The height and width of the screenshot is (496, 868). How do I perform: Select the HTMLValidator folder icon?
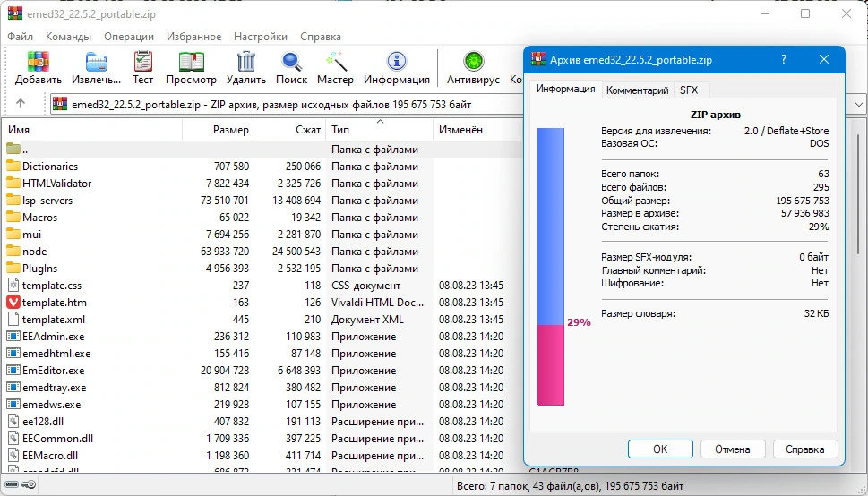coord(13,184)
